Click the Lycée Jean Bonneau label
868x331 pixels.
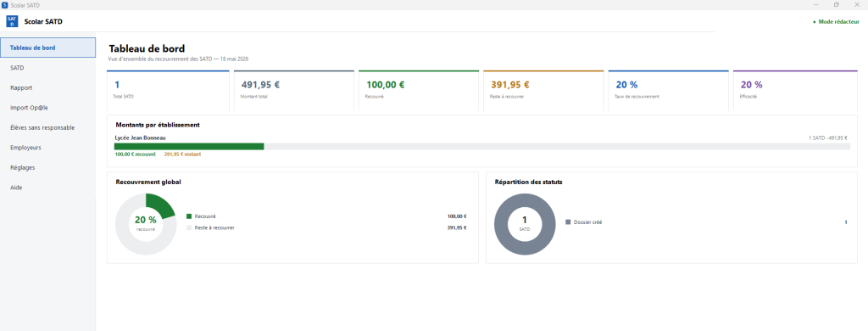[x=140, y=137]
